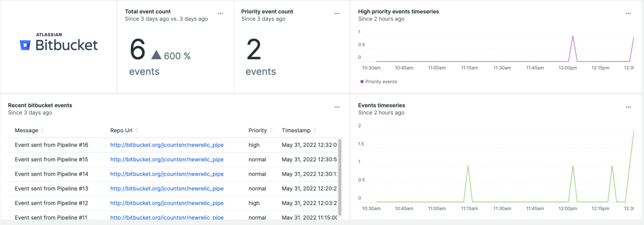Open repo link for Pipeline #16
Screen dimensions: 644x225
166,145
